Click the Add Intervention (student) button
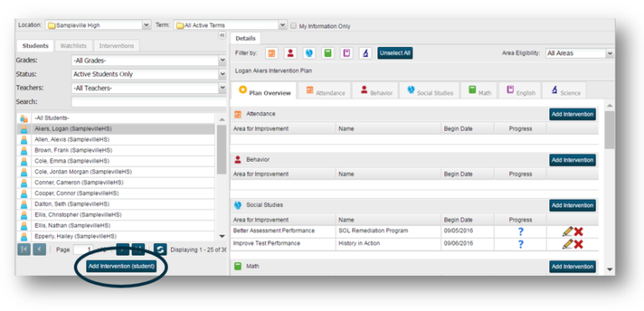Viewport: 644px width, 311px height. click(x=122, y=267)
